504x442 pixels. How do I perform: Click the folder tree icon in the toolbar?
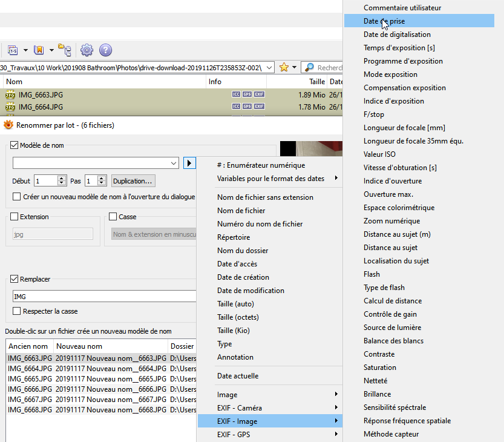pyautogui.click(x=65, y=50)
